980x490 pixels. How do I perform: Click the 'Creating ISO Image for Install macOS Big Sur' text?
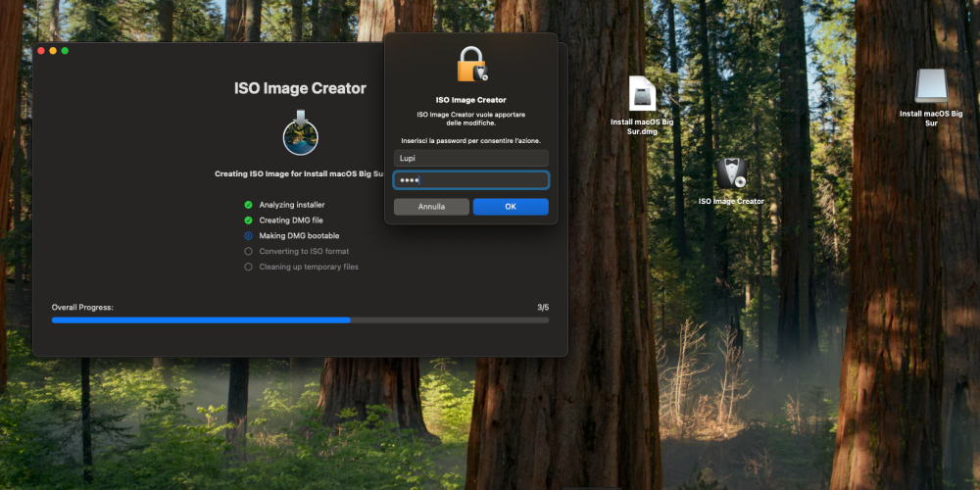[x=299, y=174]
